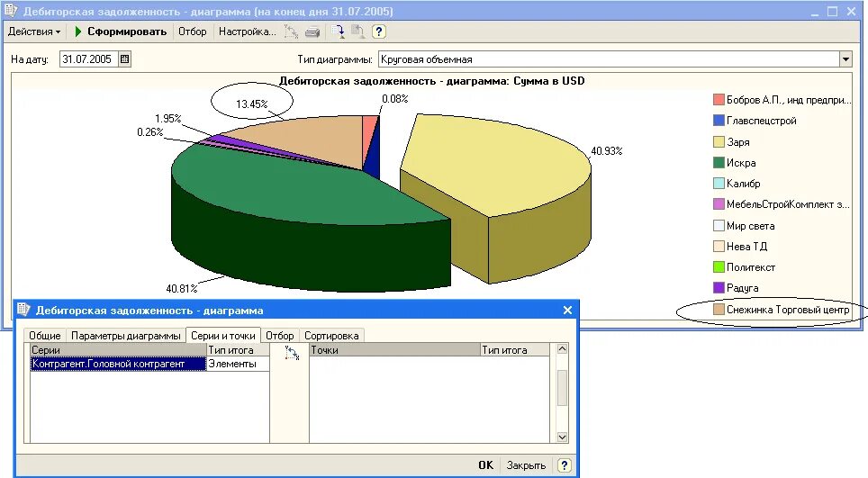
Task: Click the Радуга purple legend swatch
Action: (719, 288)
